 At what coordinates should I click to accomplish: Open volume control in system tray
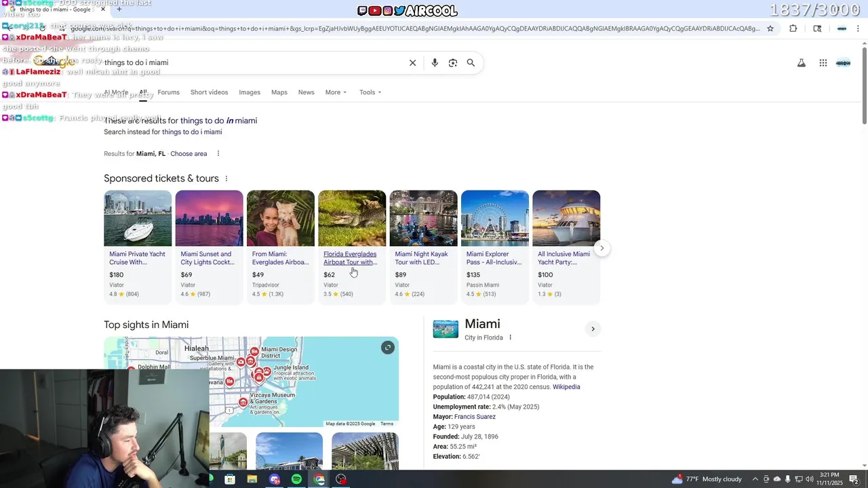(809, 479)
